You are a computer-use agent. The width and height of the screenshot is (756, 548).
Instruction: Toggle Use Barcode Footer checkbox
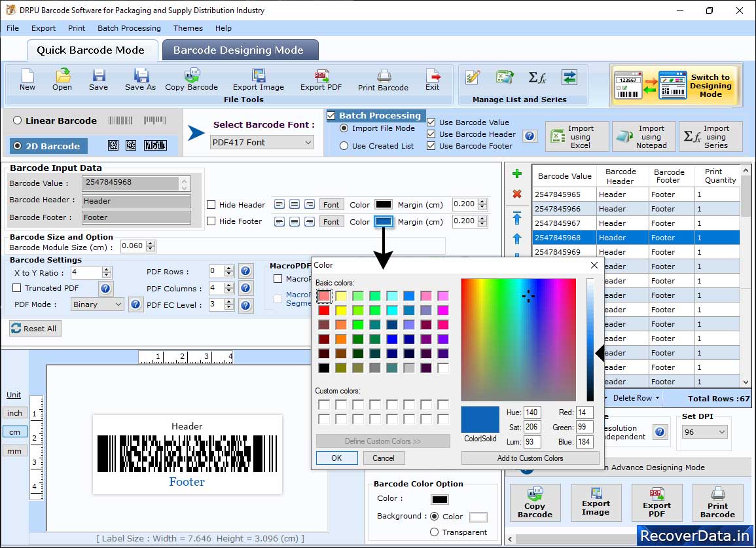(431, 146)
